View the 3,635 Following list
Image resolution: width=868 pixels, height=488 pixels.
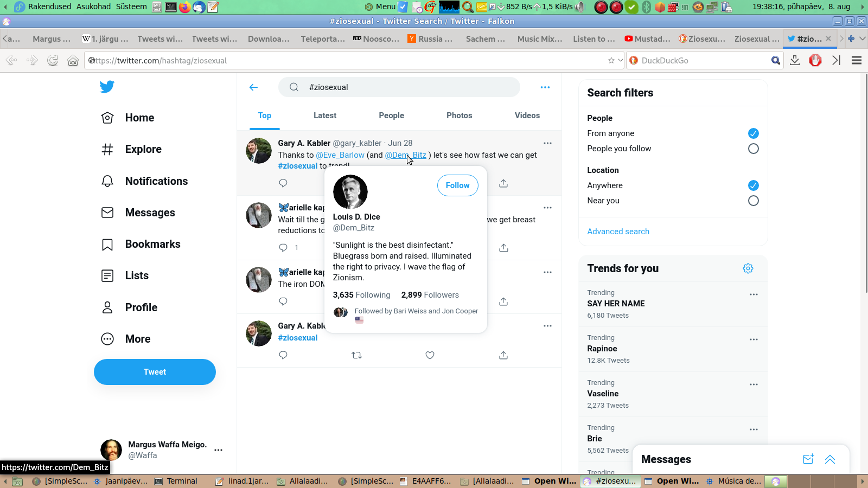(x=361, y=295)
